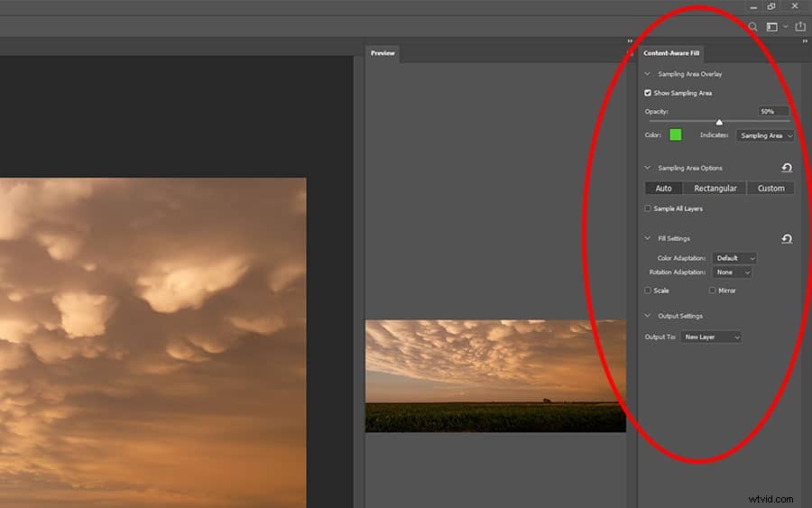
Task: Click the cloud photo on main canvas
Action: (152, 343)
